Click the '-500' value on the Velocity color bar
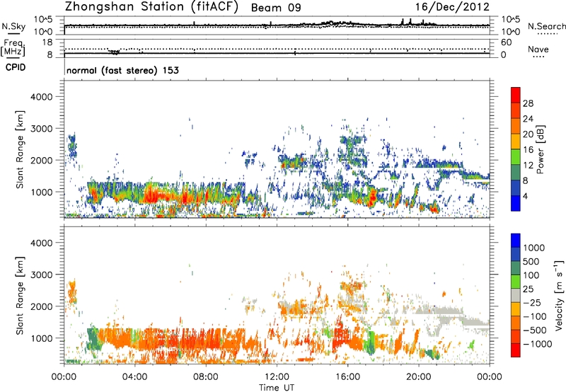The height and width of the screenshot is (392, 566). click(x=534, y=330)
